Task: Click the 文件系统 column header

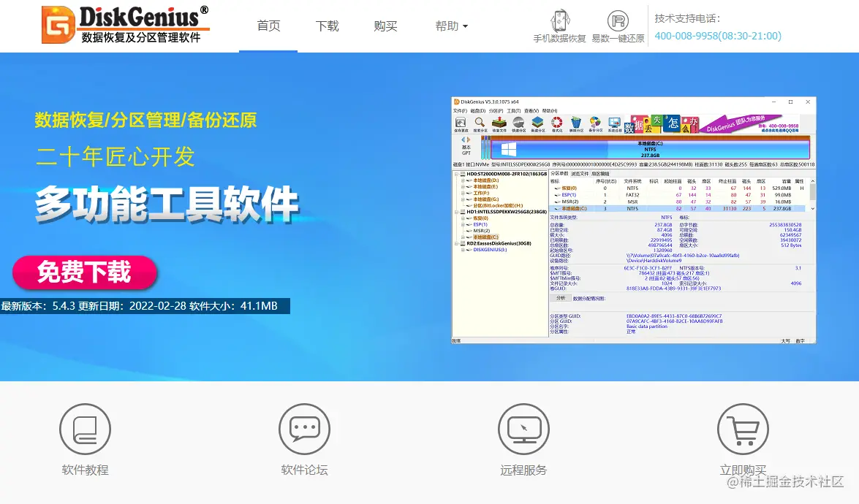Action: pyautogui.click(x=632, y=181)
